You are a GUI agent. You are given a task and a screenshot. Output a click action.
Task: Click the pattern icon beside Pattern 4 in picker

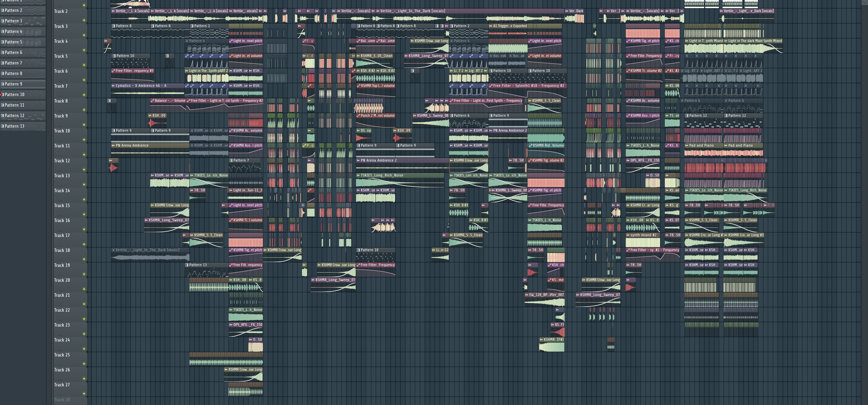(3, 32)
